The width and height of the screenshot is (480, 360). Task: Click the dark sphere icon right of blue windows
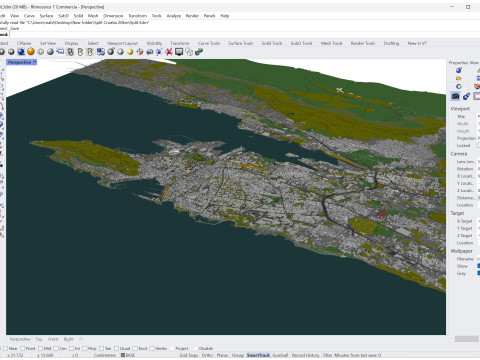coord(111,52)
